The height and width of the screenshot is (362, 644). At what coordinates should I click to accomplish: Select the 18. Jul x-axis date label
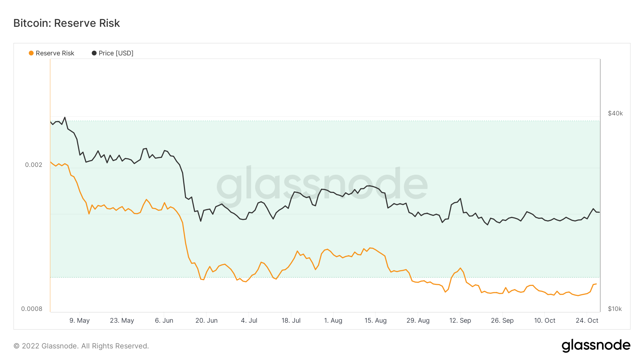pos(291,321)
